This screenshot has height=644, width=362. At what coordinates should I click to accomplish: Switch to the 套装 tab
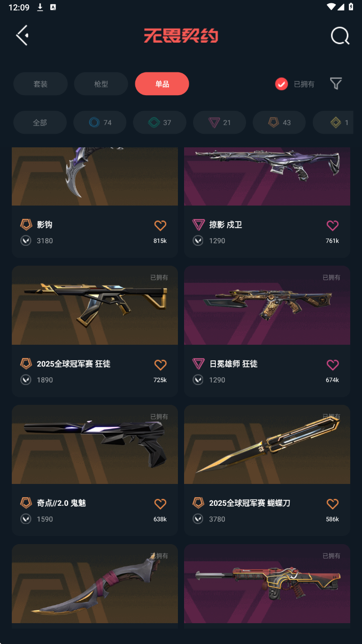tap(40, 84)
